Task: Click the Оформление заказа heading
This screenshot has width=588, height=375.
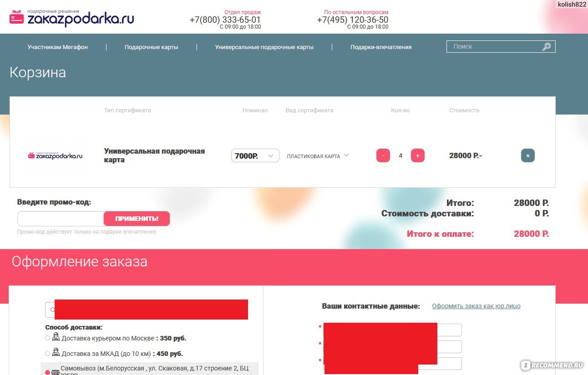Action: (x=79, y=262)
